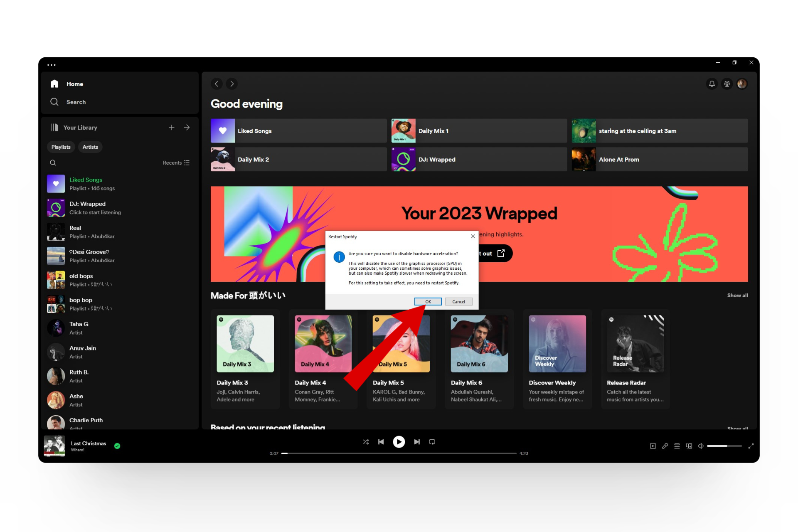Open the queue icon
Image resolution: width=798 pixels, height=532 pixels.
pos(677,446)
